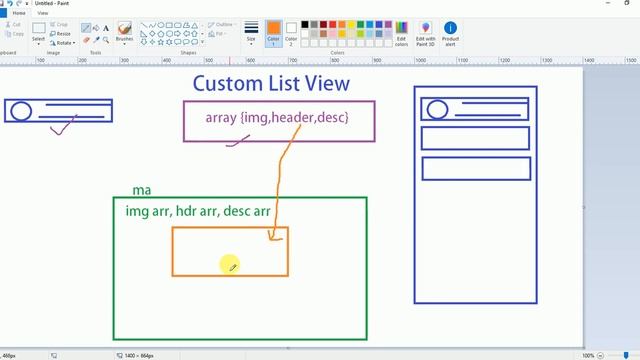Pick the dark red color swatch
640x360 pixels.
click(x=323, y=24)
